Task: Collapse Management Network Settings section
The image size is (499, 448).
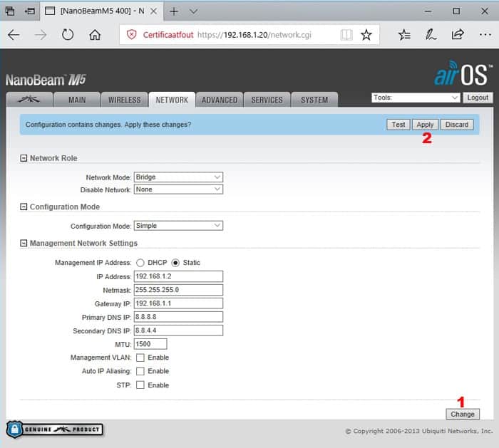Action: (x=24, y=243)
